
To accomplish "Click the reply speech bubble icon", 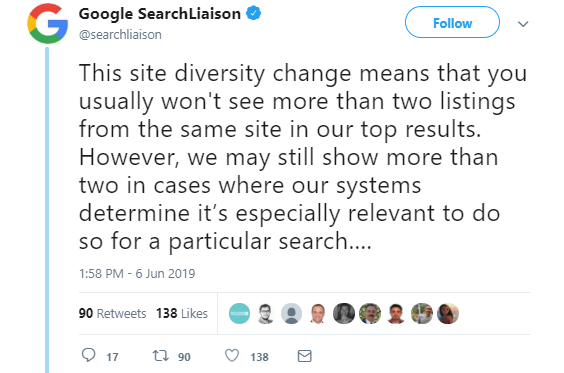I will [88, 355].
